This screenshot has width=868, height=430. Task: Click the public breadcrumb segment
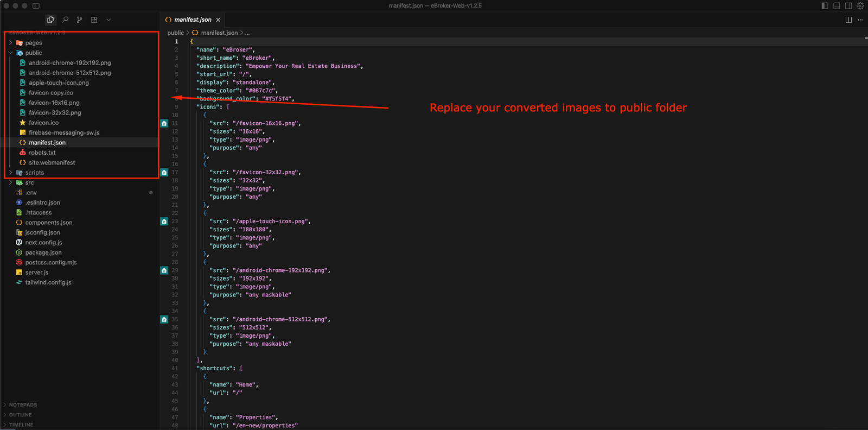(x=175, y=33)
